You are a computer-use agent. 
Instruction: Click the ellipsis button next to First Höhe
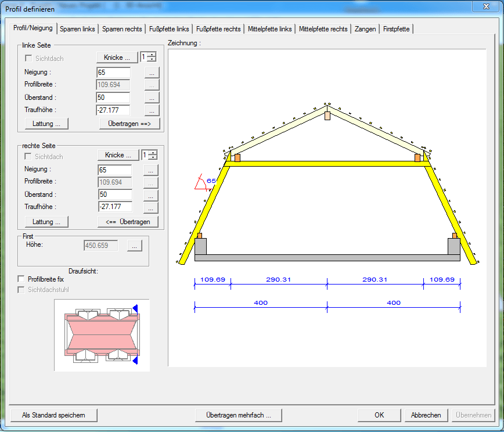[x=134, y=246]
